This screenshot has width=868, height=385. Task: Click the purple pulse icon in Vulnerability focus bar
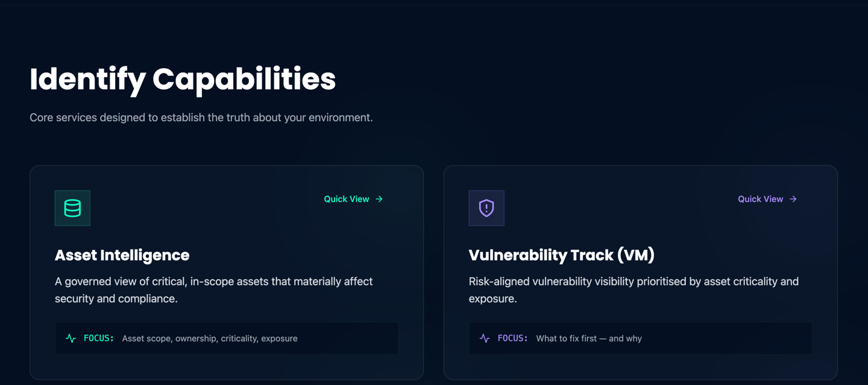(485, 339)
